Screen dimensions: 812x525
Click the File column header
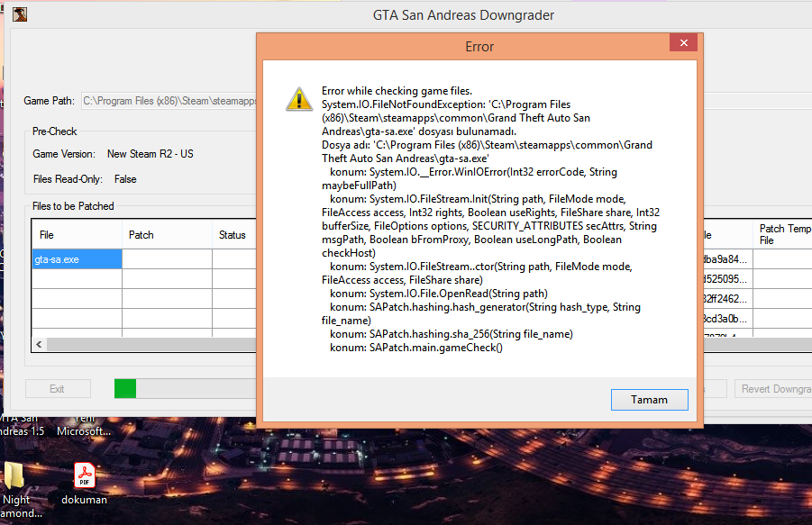(x=78, y=235)
